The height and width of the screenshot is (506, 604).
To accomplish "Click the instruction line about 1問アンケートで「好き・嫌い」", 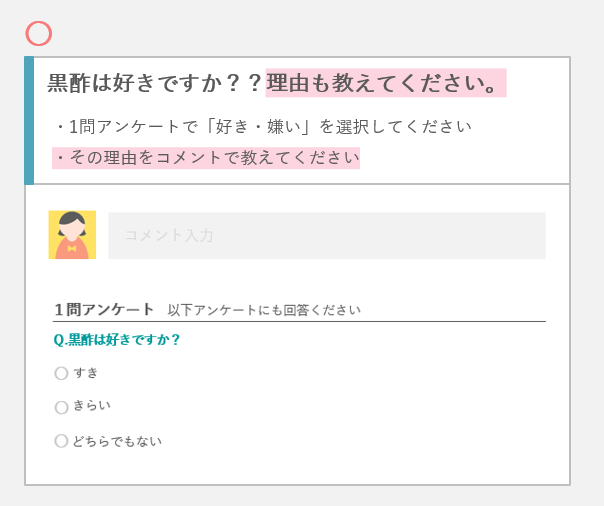I will pyautogui.click(x=263, y=126).
